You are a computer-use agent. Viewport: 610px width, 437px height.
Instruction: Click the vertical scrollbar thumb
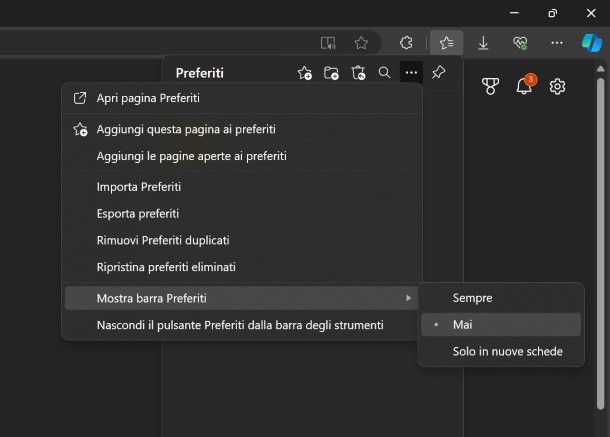click(x=601, y=243)
